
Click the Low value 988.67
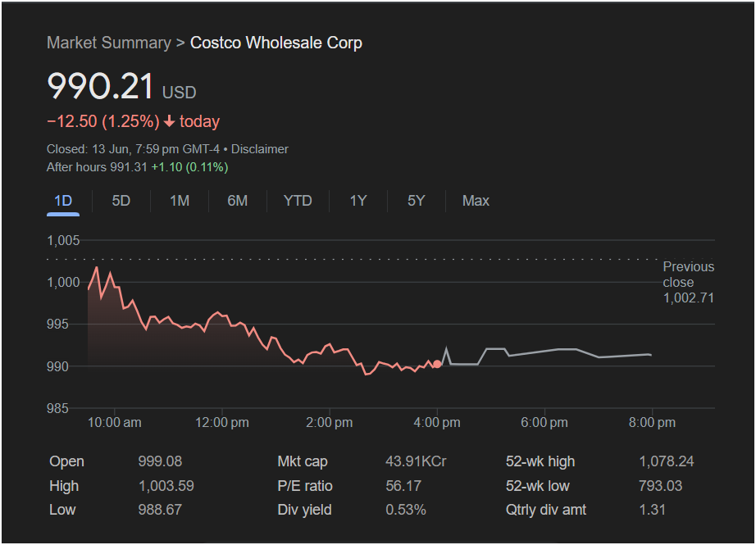(160, 510)
